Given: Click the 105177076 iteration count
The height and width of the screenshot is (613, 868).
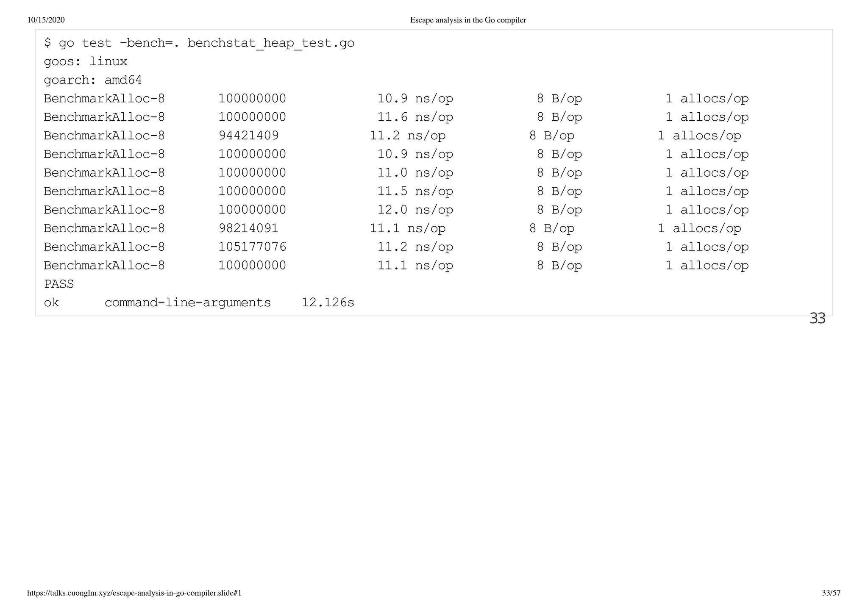Looking at the screenshot, I should coord(253,247).
